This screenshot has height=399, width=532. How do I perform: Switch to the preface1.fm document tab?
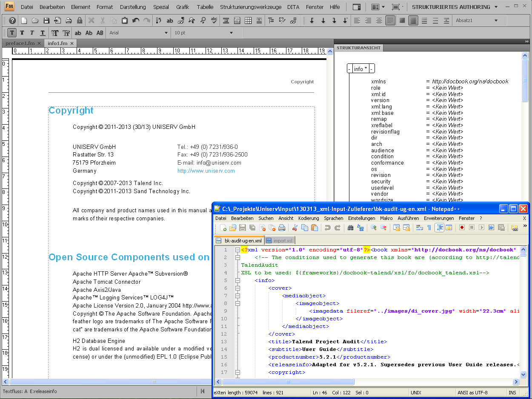pyautogui.click(x=20, y=43)
